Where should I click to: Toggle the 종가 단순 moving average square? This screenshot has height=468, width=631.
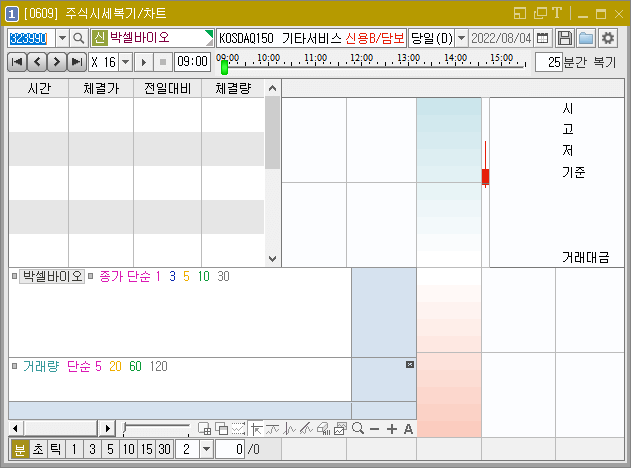coord(91,276)
